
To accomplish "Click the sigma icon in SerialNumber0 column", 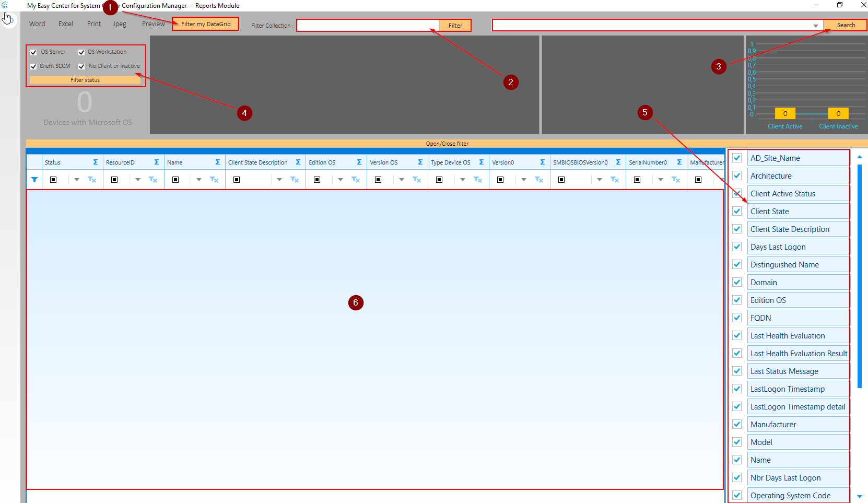I will tap(679, 162).
